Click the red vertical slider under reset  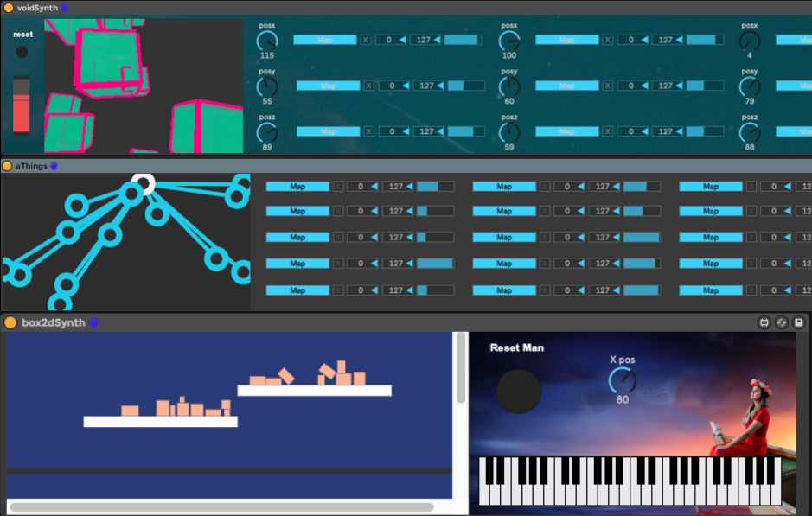click(x=22, y=106)
